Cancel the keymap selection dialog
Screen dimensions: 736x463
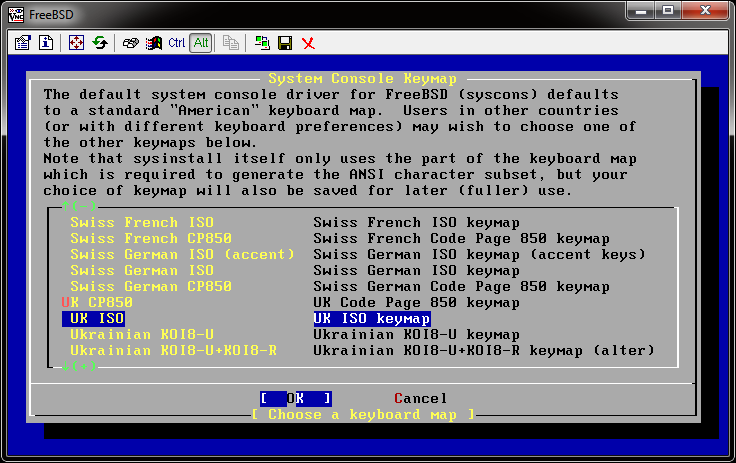(x=421, y=399)
